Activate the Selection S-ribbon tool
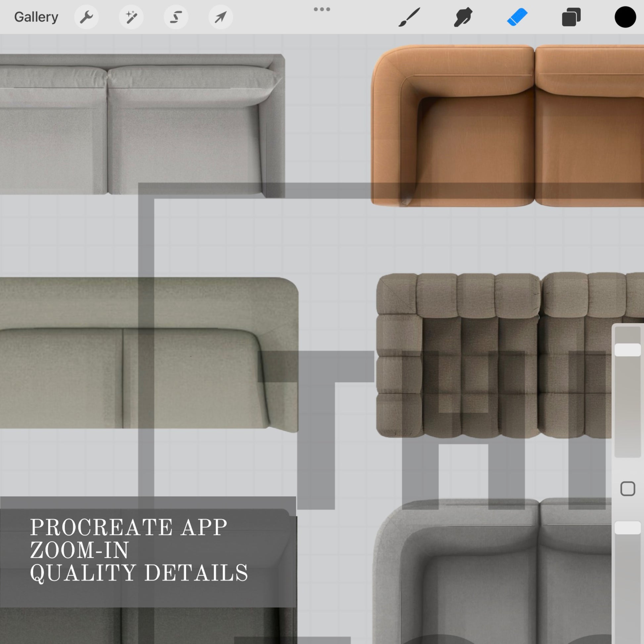 (176, 17)
